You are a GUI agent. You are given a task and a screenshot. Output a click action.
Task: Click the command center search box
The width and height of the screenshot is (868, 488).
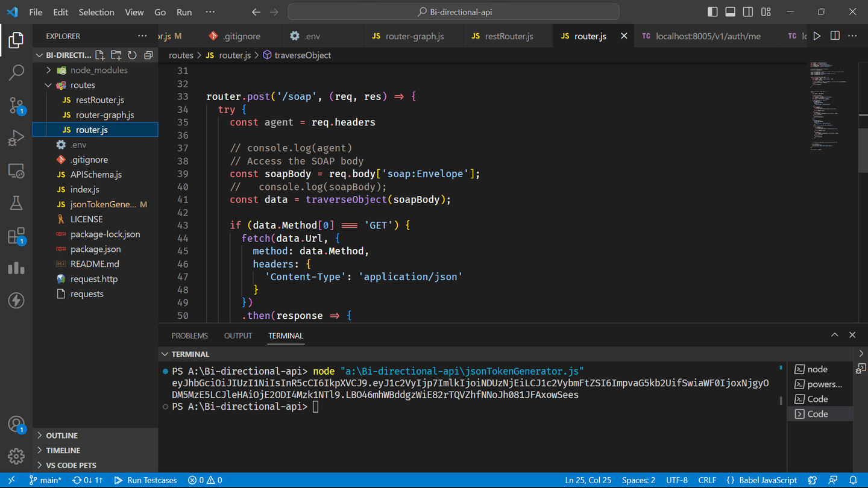453,12
